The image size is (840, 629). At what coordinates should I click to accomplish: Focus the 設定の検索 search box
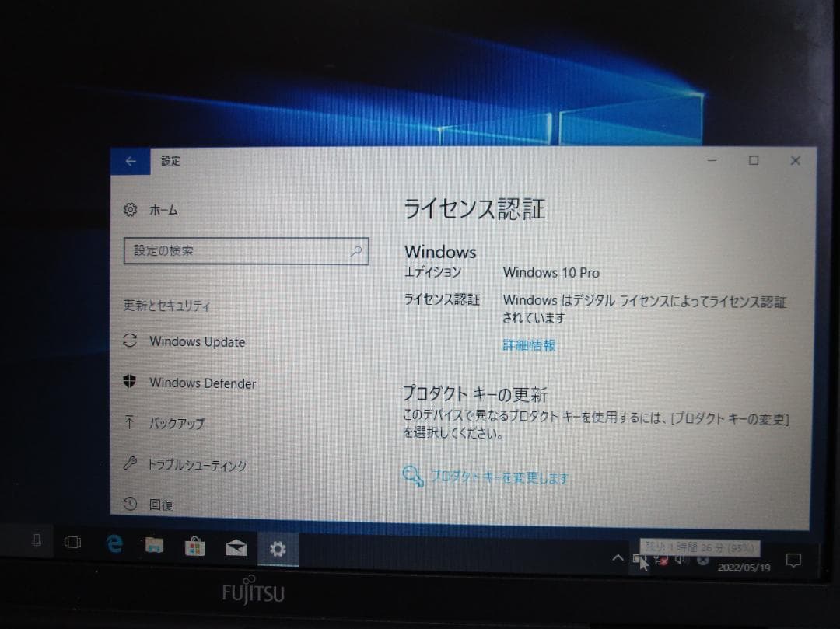click(x=246, y=250)
